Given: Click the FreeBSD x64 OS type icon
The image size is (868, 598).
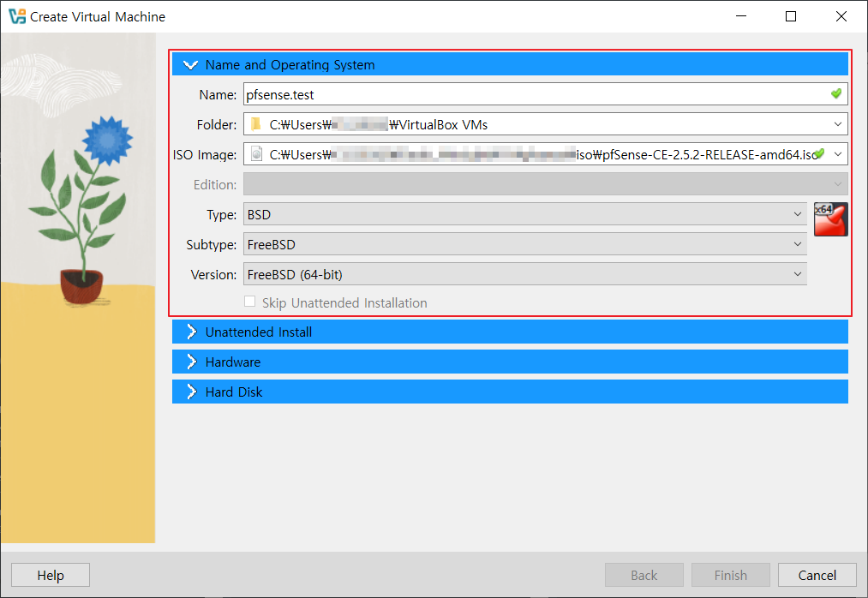Looking at the screenshot, I should click(830, 219).
